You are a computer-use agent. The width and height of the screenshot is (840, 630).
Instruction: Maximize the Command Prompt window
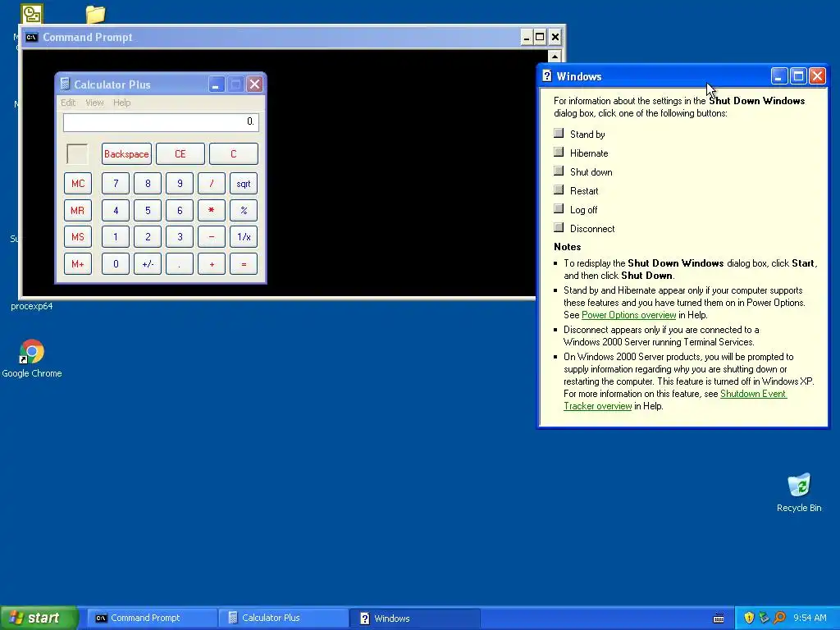540,37
